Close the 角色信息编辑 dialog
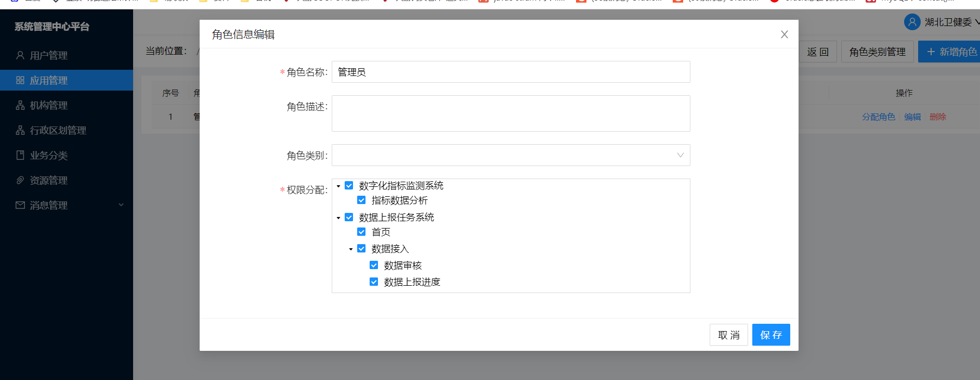This screenshot has height=380, width=980. (x=785, y=34)
